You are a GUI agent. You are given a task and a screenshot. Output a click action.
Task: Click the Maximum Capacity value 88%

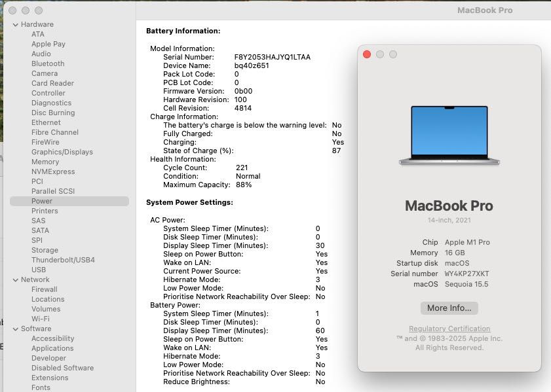(244, 185)
